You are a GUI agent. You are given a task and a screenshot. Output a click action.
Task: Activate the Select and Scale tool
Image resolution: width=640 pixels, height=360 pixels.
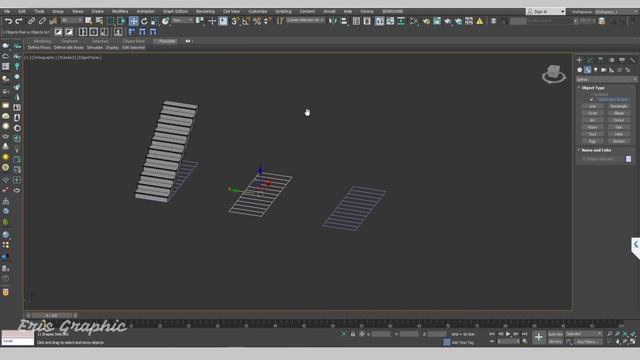coord(155,21)
